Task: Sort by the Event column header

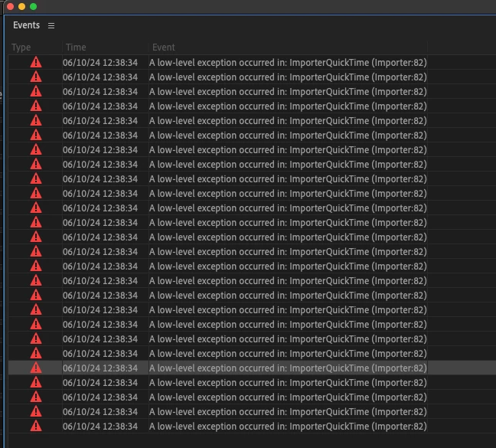Action: [163, 47]
